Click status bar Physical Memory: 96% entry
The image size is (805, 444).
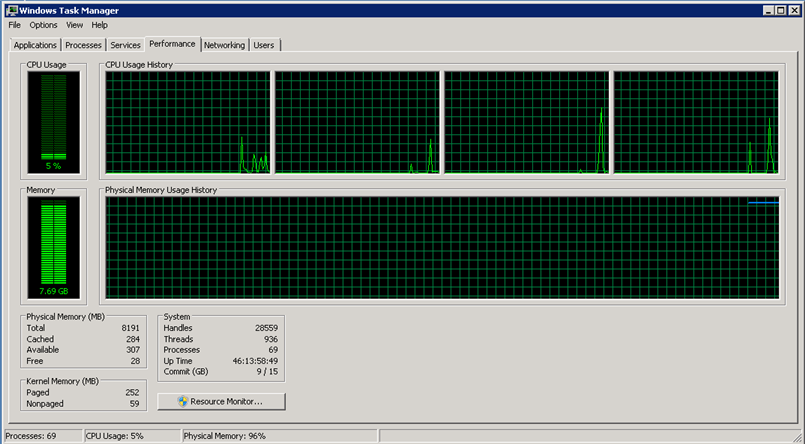coord(280,436)
